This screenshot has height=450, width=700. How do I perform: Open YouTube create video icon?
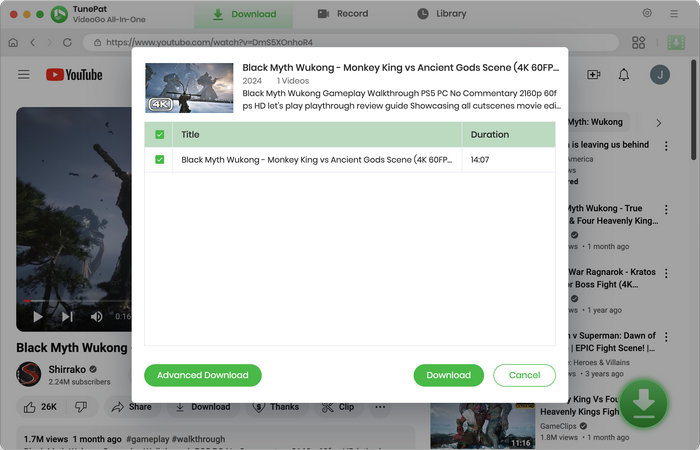(x=593, y=75)
